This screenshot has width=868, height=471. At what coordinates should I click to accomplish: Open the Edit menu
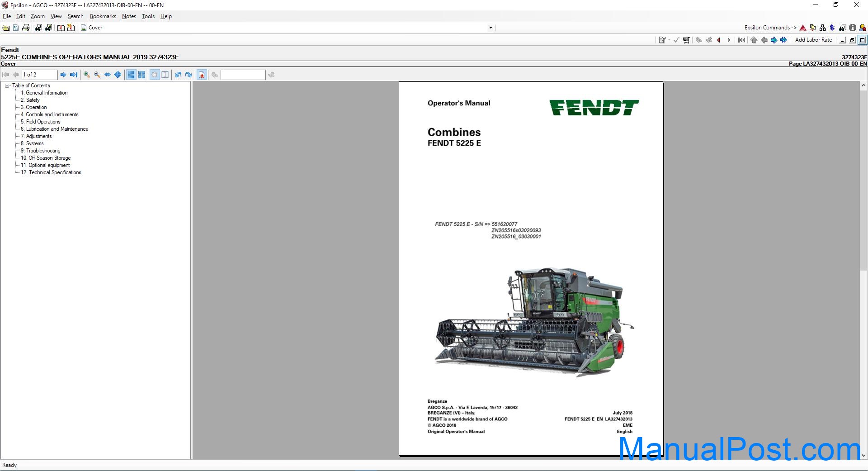[21, 16]
